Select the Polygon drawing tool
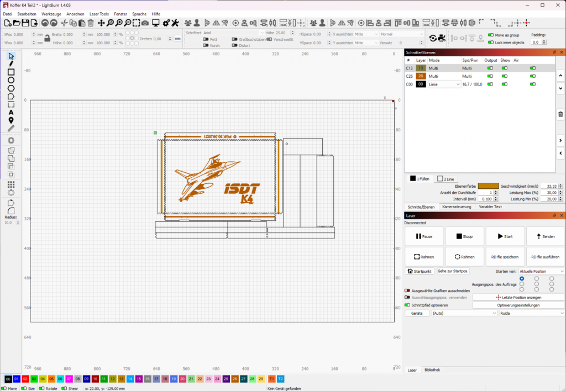Viewport: 566px width, 392px height. click(x=11, y=88)
